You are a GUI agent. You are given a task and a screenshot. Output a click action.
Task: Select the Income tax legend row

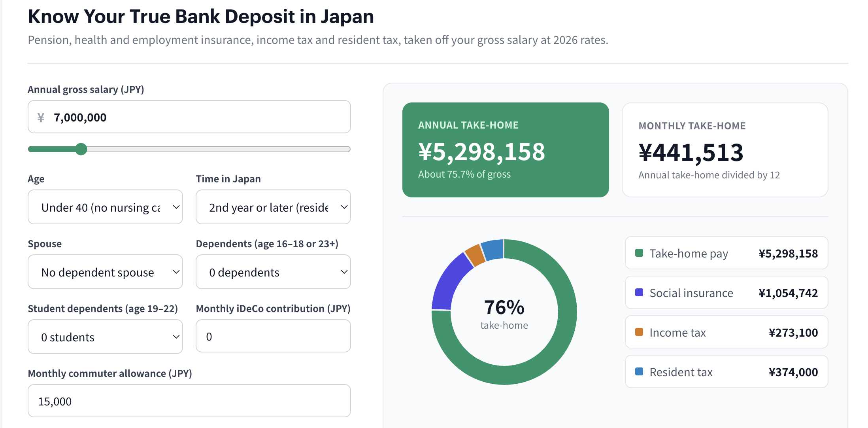(x=726, y=332)
